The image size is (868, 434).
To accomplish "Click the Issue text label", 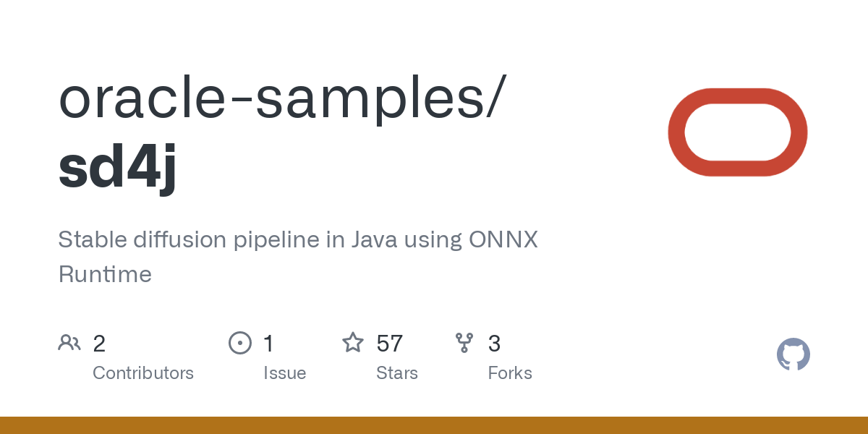I will pyautogui.click(x=284, y=373).
